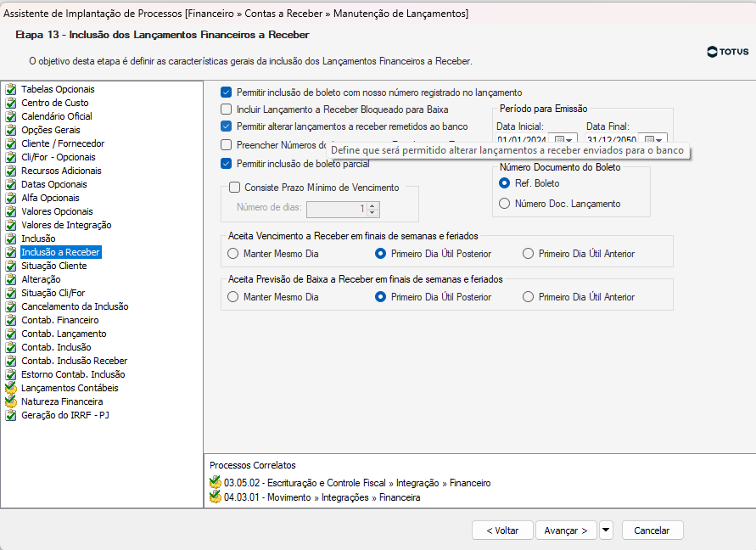
Task: Click checklist icon beside Contab. Lançamento
Action: click(x=11, y=334)
